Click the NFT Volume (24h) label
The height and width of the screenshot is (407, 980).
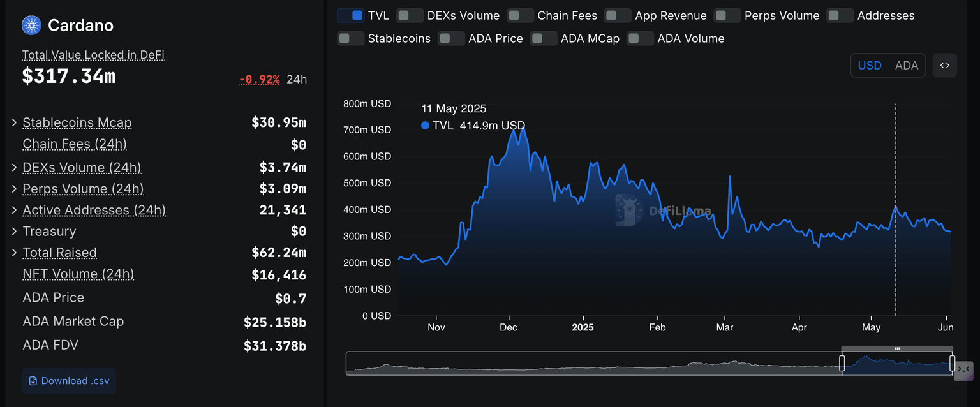coord(78,274)
